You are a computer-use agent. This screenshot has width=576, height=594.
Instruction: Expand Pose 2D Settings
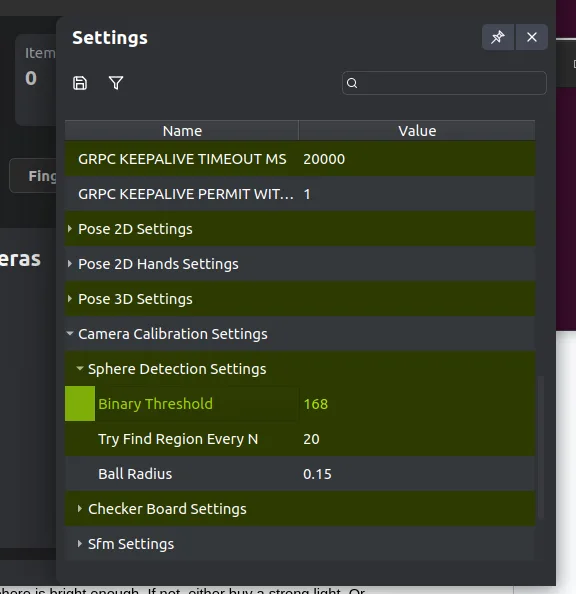[x=70, y=228]
